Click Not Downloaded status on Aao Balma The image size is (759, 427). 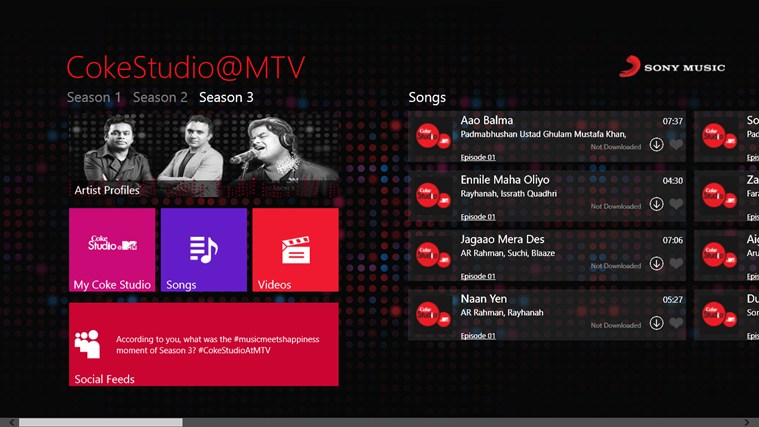[x=616, y=147]
